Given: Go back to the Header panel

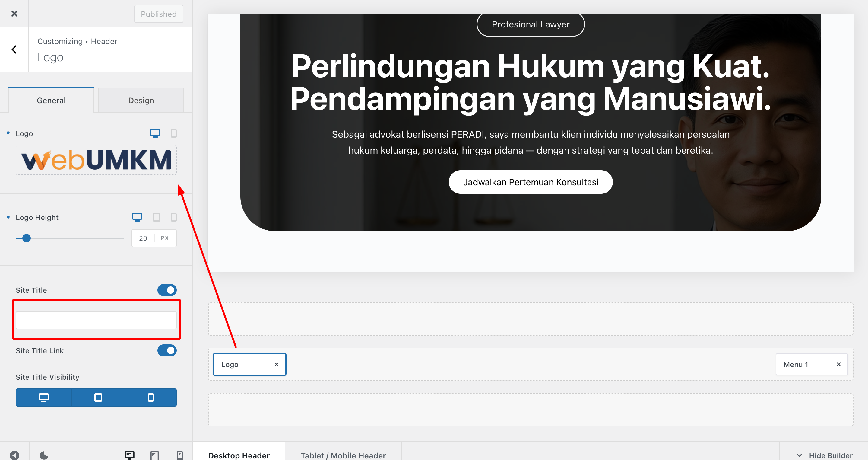Looking at the screenshot, I should [14, 50].
